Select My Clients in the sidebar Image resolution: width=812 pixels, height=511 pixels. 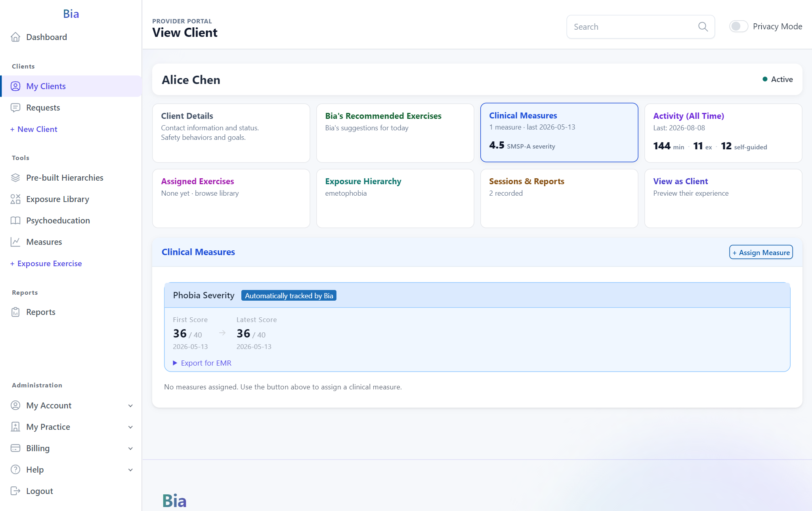(71, 86)
